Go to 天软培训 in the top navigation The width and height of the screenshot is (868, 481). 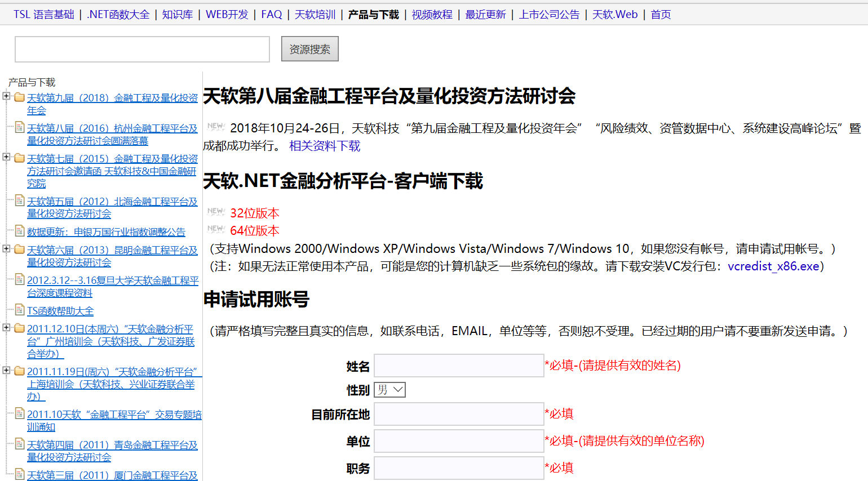click(315, 15)
